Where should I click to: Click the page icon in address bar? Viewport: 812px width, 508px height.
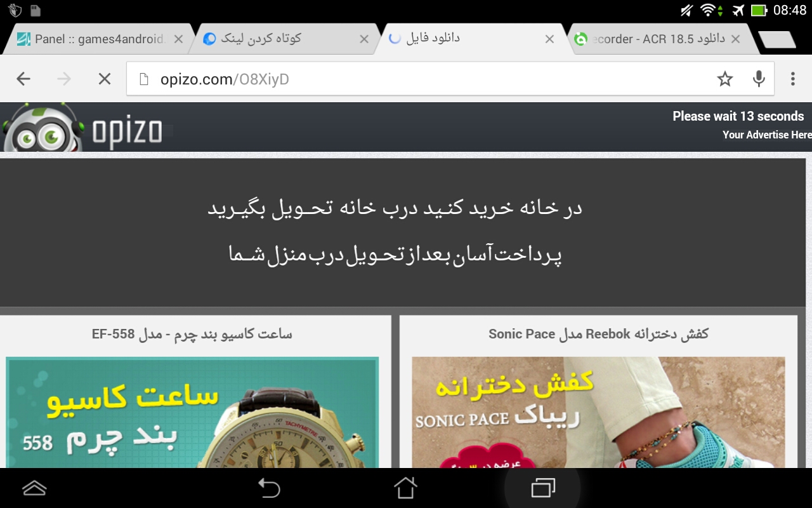coord(145,79)
